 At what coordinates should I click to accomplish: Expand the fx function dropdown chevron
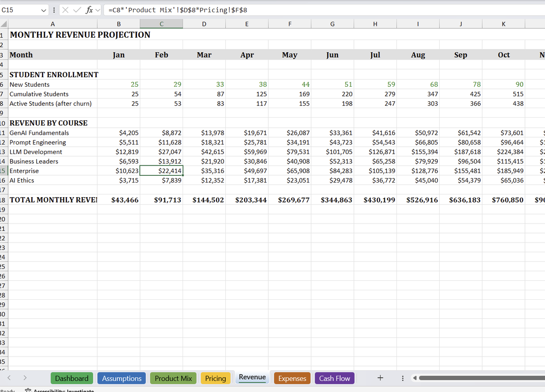(98, 10)
